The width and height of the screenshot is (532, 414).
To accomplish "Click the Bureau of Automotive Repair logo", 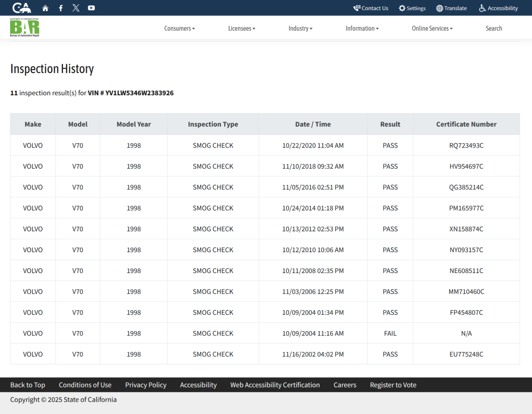I will click(25, 27).
